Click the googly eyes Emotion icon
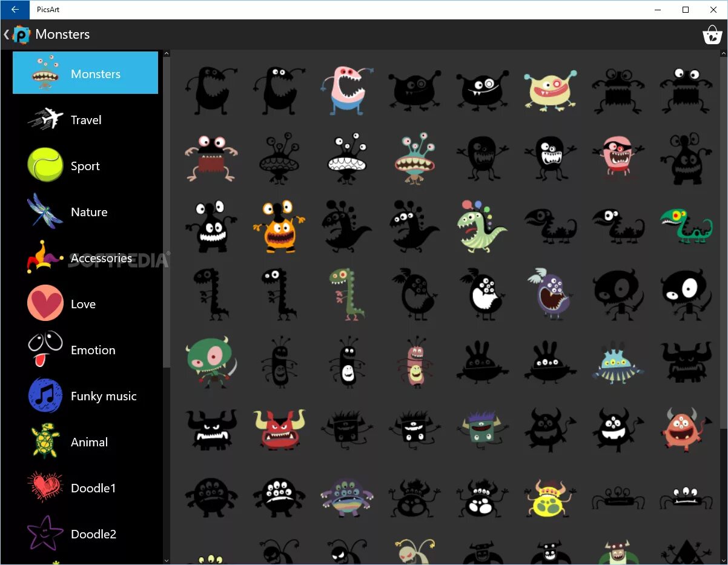The image size is (728, 565). [x=45, y=349]
